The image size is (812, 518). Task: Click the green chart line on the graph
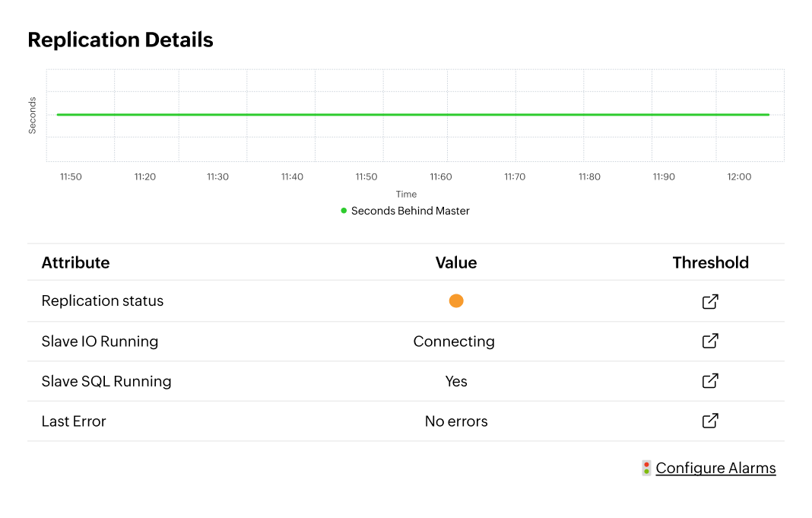(411, 114)
